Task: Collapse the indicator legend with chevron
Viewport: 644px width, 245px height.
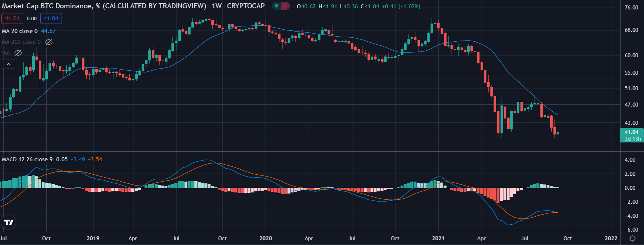Action: pos(9,65)
